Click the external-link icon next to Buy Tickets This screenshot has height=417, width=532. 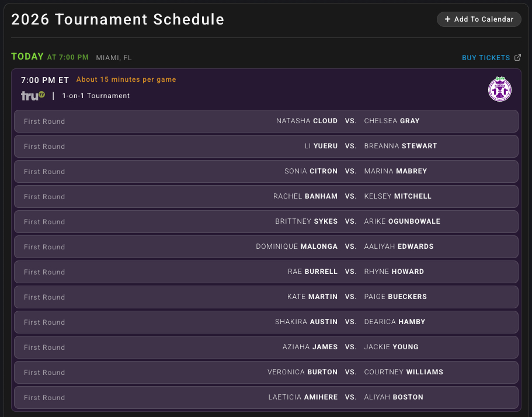click(x=517, y=58)
